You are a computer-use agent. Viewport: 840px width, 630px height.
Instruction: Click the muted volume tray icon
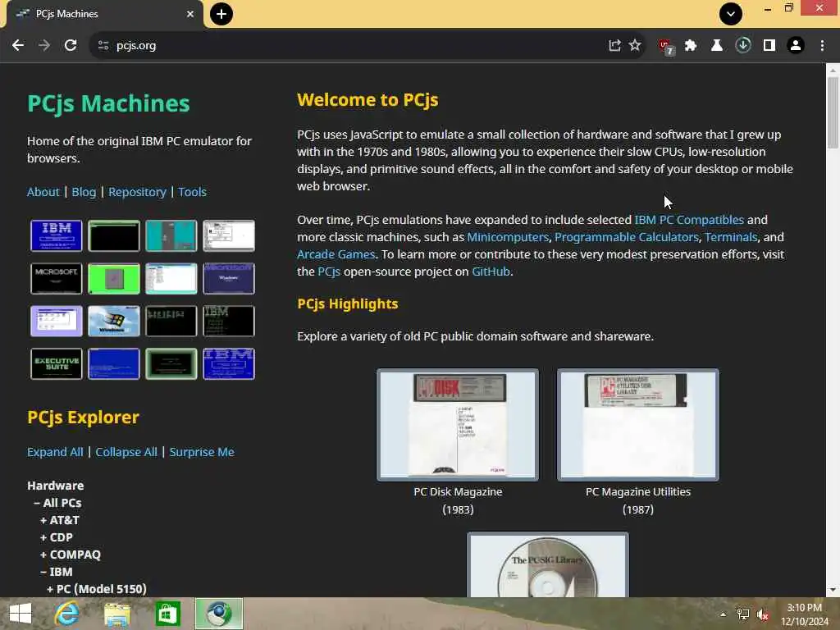click(762, 615)
